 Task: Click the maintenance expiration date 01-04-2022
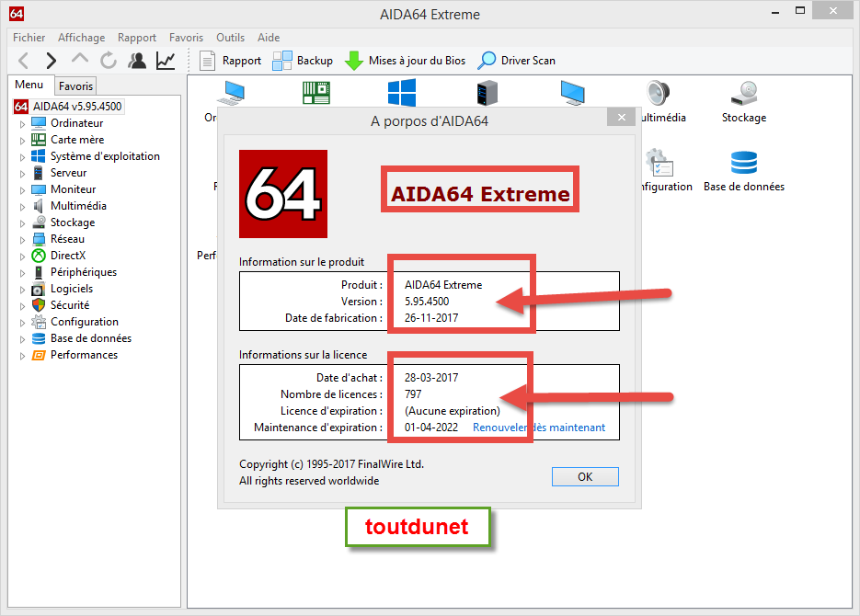[431, 427]
